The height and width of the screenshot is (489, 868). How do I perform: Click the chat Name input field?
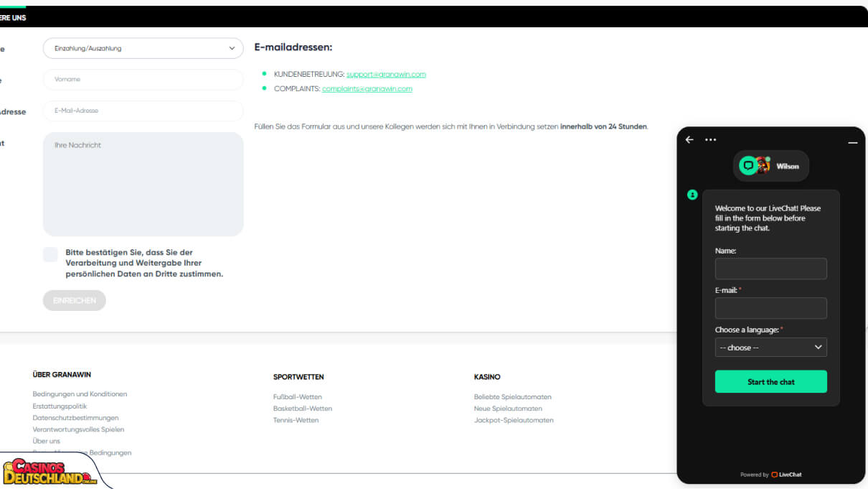pyautogui.click(x=771, y=269)
